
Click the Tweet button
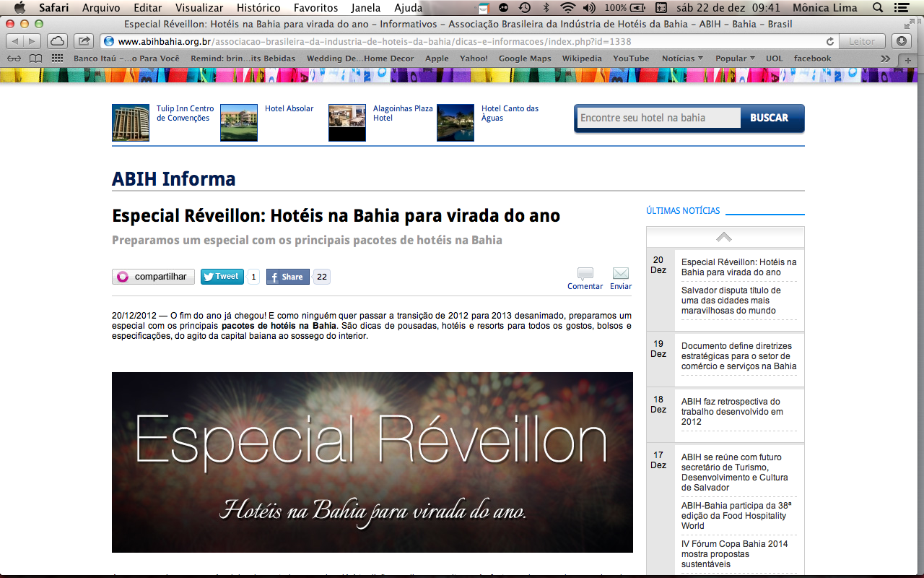pyautogui.click(x=222, y=277)
